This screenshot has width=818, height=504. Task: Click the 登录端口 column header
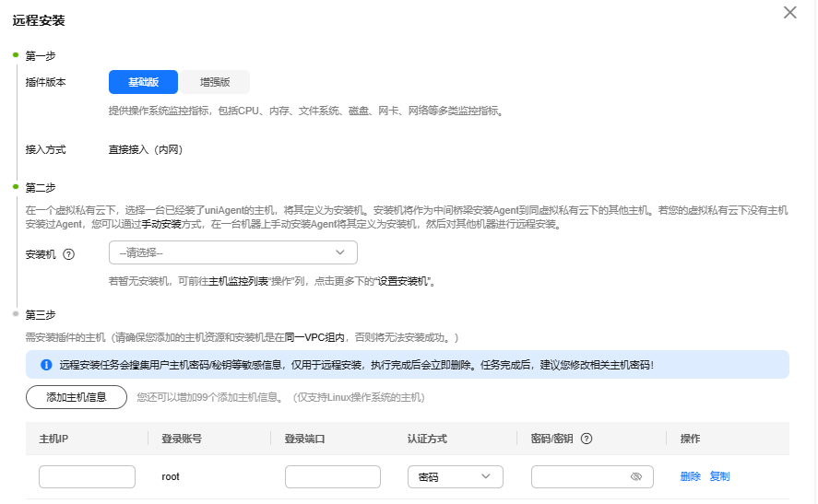click(x=304, y=439)
